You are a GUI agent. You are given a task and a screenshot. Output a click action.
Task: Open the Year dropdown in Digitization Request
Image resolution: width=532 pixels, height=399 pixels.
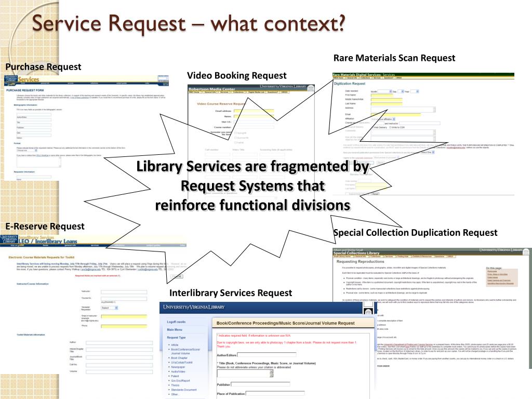[415, 91]
